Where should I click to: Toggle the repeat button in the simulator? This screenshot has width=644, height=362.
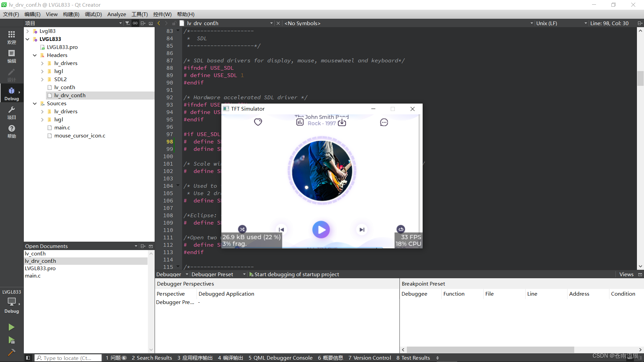point(401,229)
